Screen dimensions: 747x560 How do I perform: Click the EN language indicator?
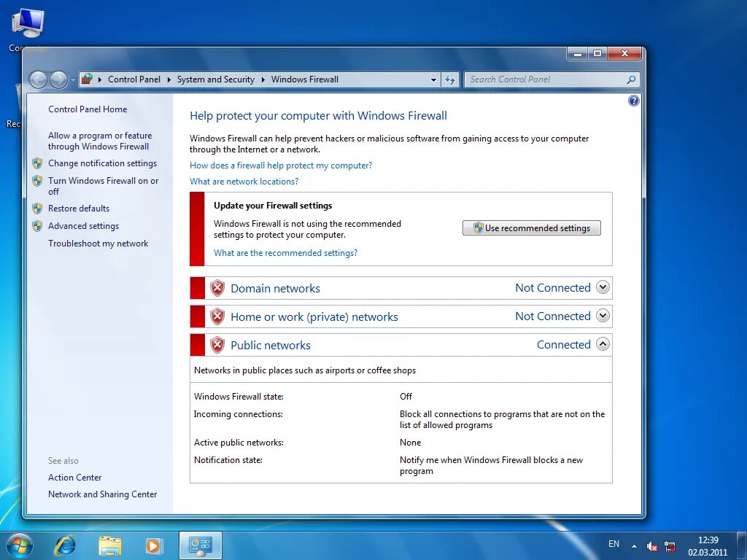click(614, 544)
